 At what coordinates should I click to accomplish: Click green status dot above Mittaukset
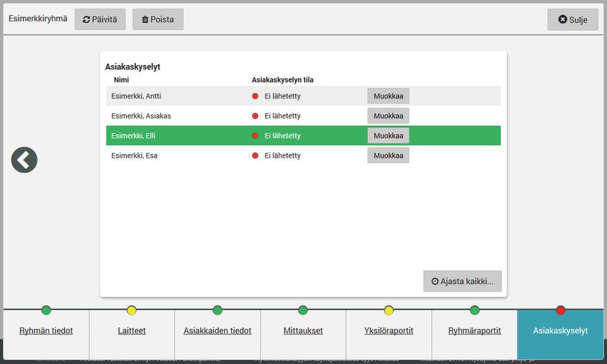point(303,310)
